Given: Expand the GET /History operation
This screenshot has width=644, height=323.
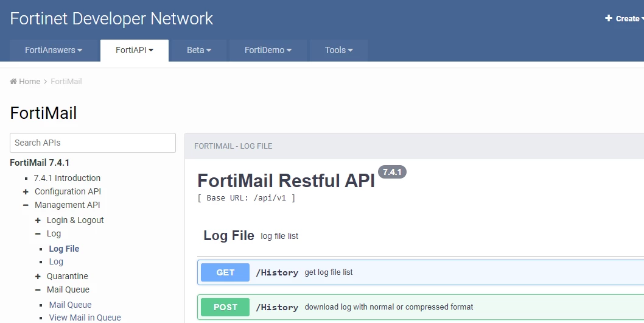Looking at the screenshot, I should point(421,272).
